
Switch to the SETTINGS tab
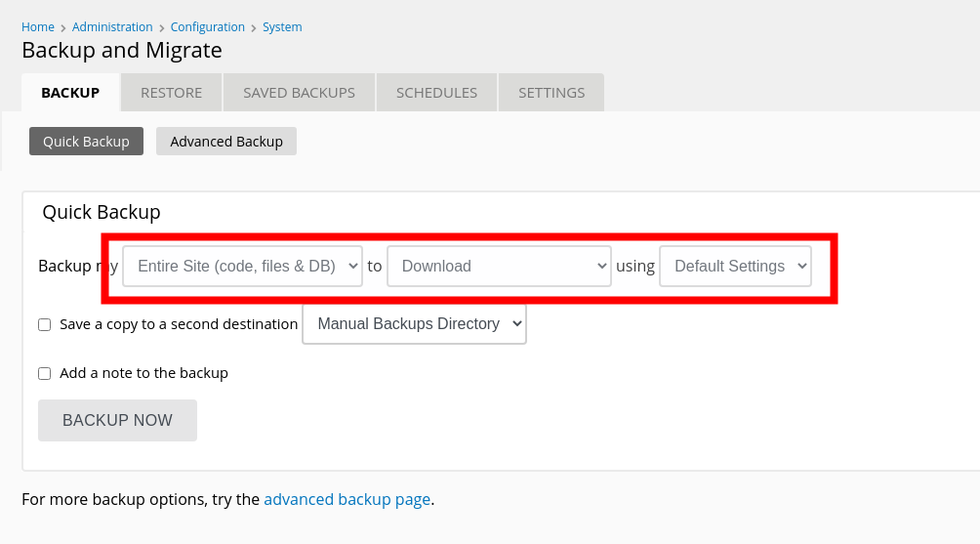[551, 93]
